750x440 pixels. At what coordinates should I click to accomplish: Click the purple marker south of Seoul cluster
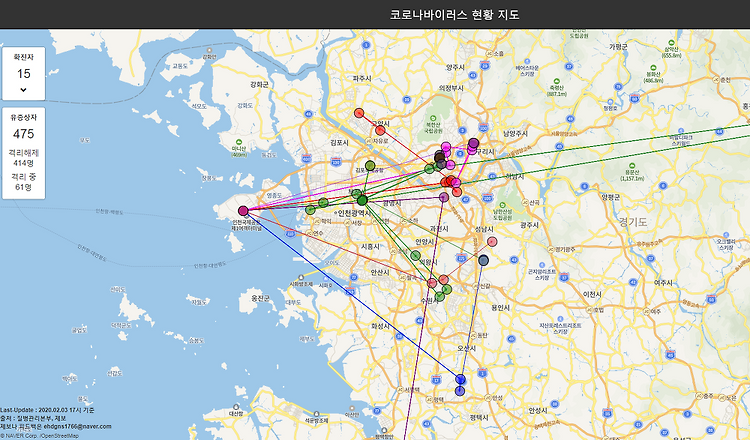pos(444,197)
